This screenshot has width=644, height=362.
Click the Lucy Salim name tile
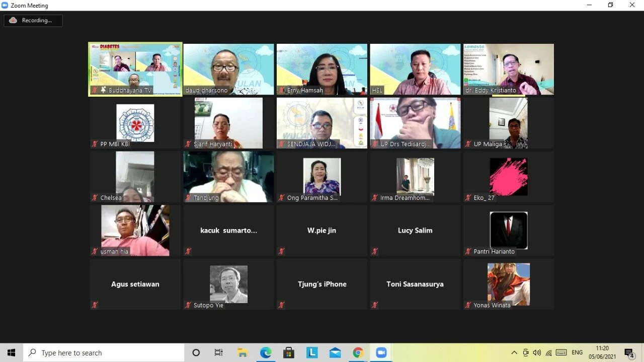tap(415, 230)
